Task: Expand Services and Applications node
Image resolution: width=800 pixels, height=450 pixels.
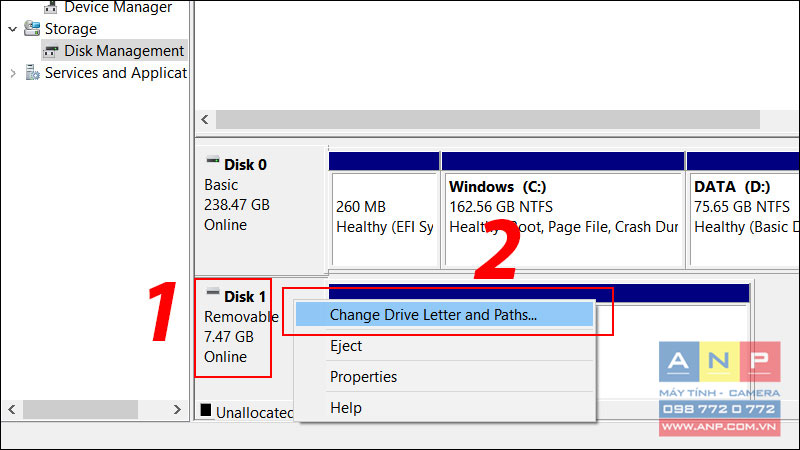Action: tap(13, 73)
